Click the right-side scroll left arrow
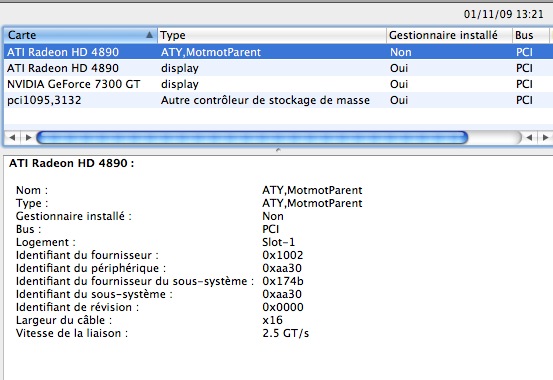Viewport: 553px width, 380px height. [x=529, y=137]
